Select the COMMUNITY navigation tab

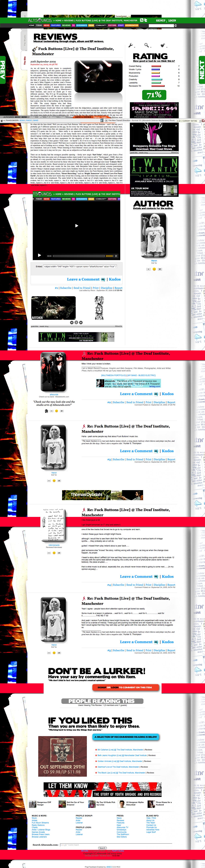[x=101, y=25]
